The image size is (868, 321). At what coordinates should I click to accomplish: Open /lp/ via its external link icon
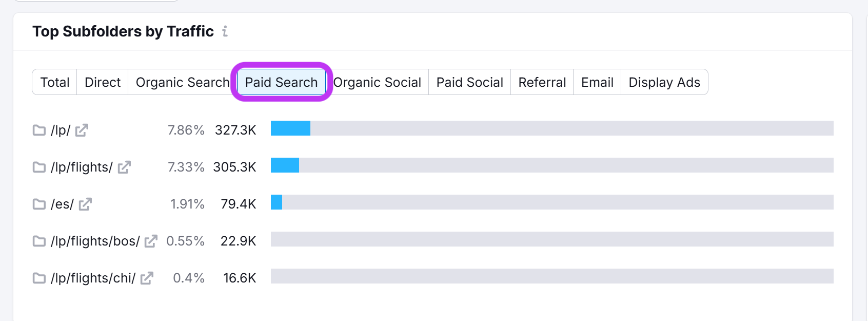click(82, 131)
